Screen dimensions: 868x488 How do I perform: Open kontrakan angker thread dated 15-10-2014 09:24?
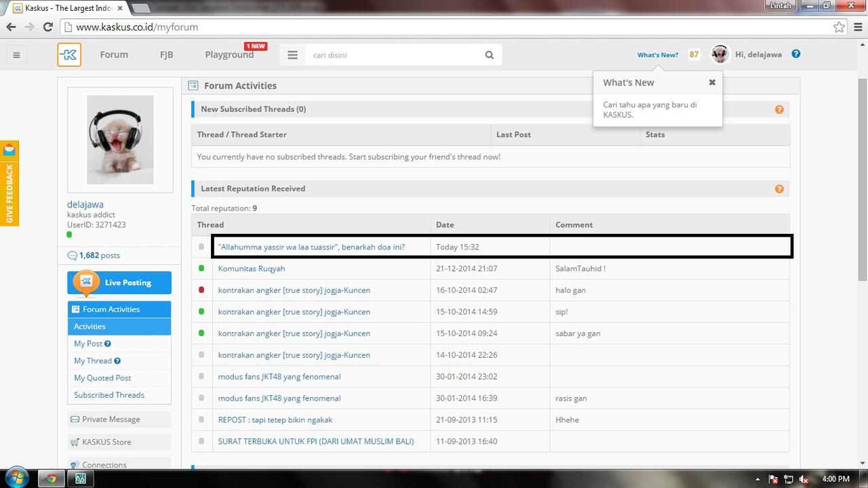coord(294,333)
